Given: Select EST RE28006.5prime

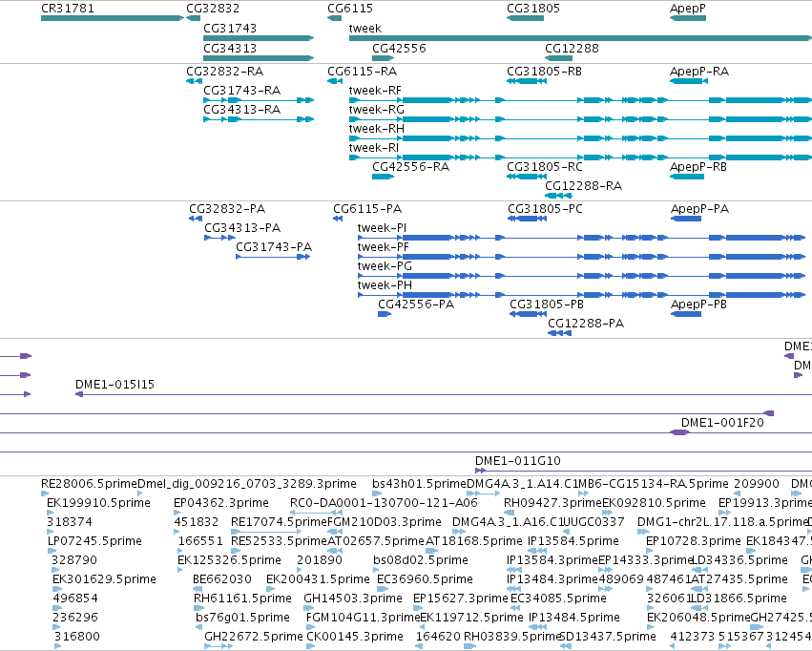Looking at the screenshot, I should (45, 493).
